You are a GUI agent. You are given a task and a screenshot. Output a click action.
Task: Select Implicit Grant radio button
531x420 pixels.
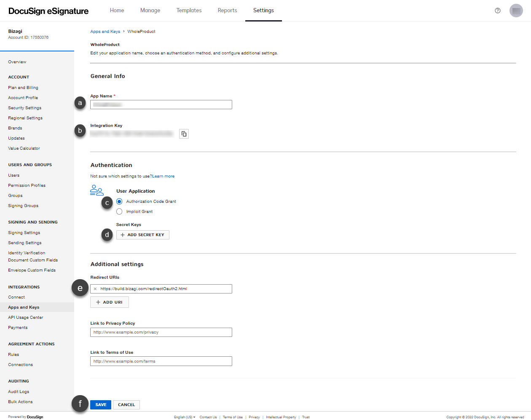(x=119, y=212)
